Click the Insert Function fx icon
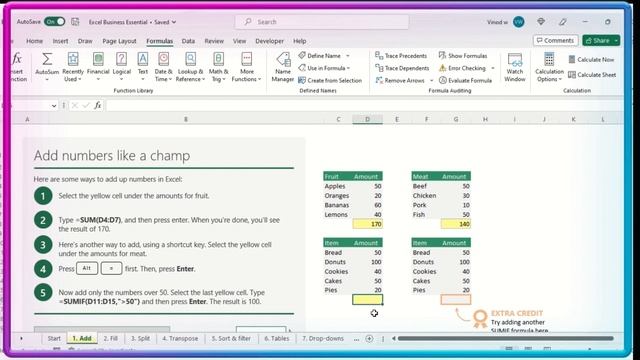 click(x=17, y=59)
